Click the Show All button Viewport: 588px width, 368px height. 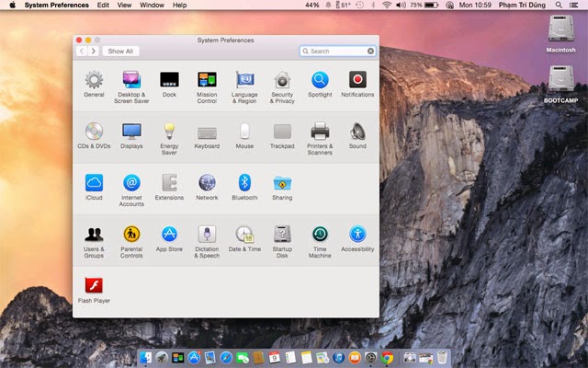(120, 52)
